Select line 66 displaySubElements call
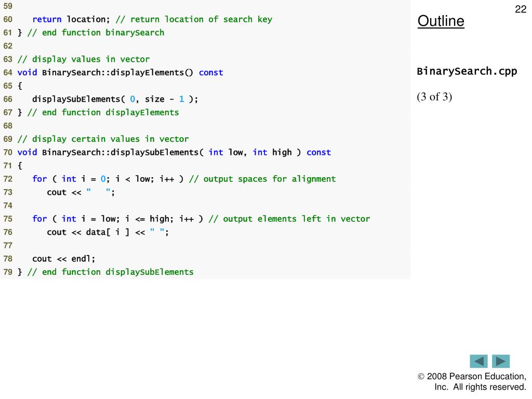 [x=115, y=99]
